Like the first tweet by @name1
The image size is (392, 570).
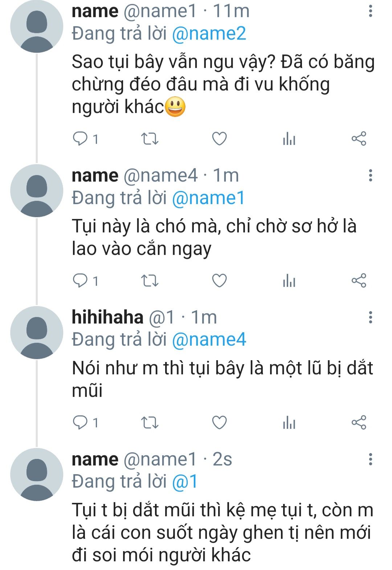[x=219, y=139]
